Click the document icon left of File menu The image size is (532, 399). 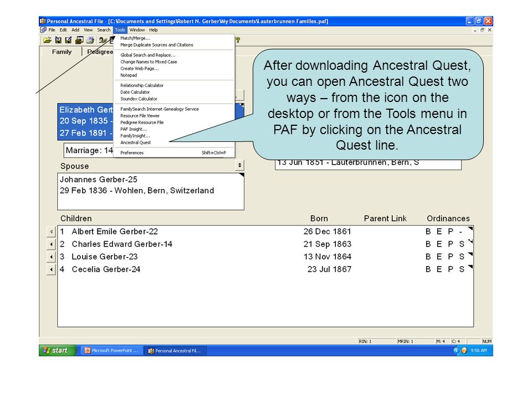(x=43, y=30)
